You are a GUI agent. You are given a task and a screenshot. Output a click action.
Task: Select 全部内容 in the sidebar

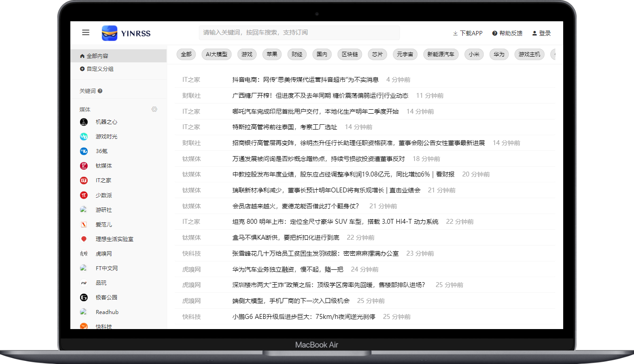coord(119,56)
